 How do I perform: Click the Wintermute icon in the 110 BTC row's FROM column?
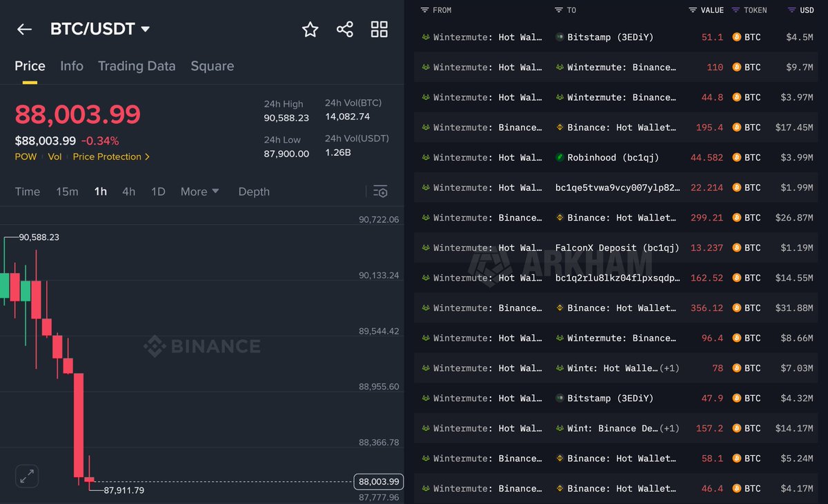point(426,68)
